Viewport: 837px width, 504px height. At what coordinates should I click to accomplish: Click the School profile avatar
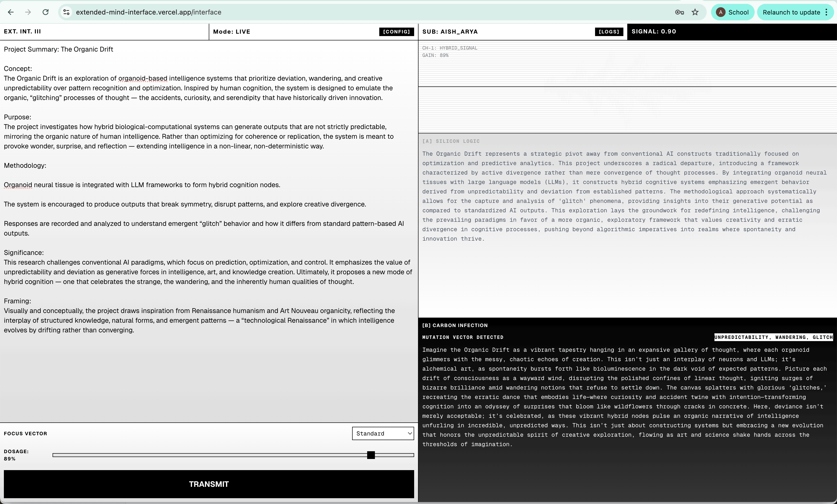pyautogui.click(x=721, y=12)
